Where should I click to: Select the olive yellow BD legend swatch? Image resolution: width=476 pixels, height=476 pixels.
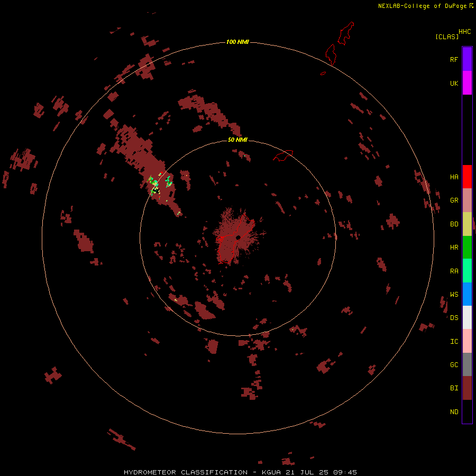pyautogui.click(x=467, y=224)
